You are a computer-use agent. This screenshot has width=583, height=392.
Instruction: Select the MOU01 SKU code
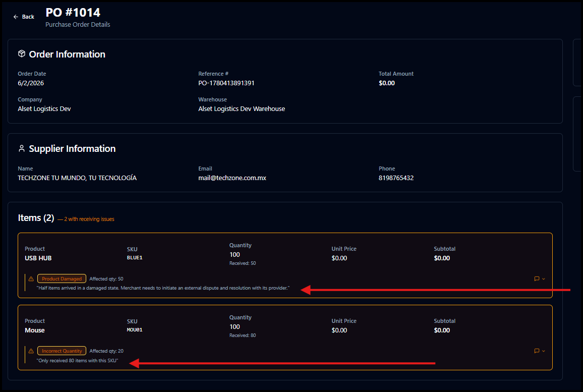click(x=135, y=329)
